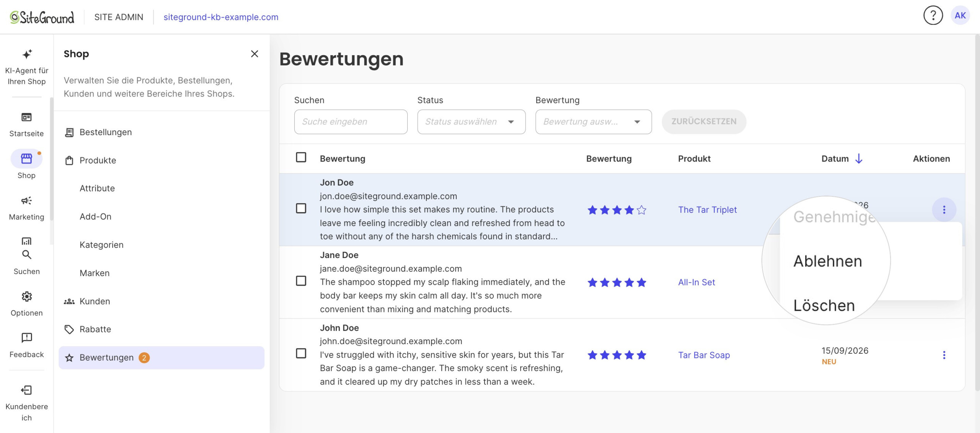
Task: Click the Suchen magnifier icon
Action: 26,255
